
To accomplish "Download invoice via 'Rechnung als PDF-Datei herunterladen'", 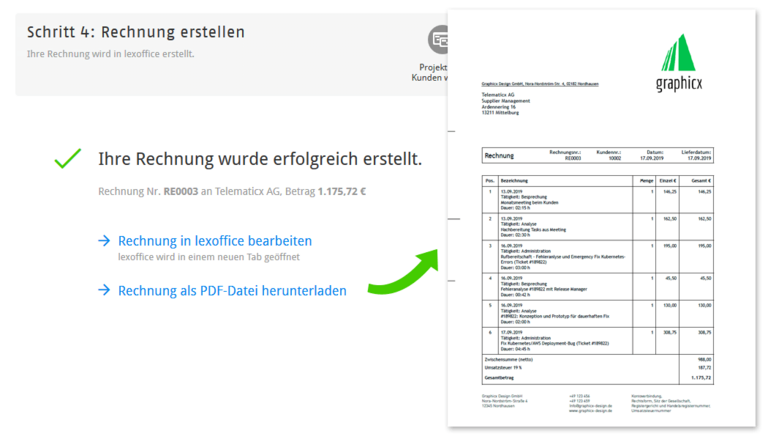I will 232,291.
